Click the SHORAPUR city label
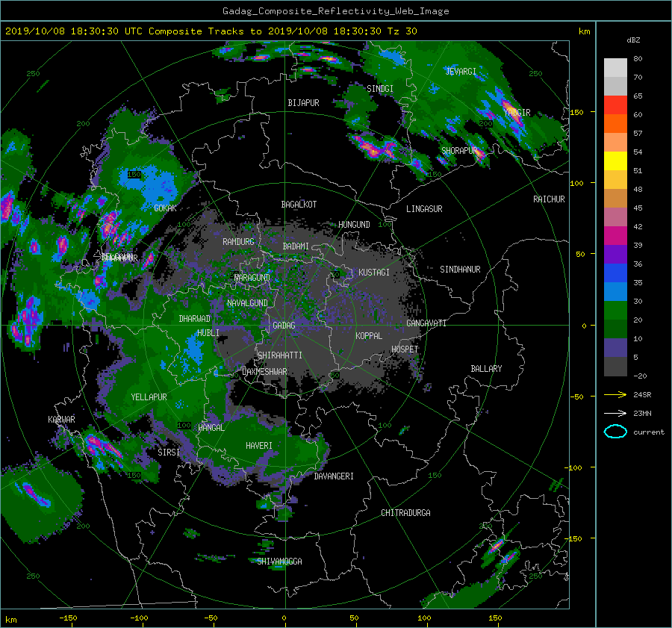The width and height of the screenshot is (672, 628). coord(459,151)
